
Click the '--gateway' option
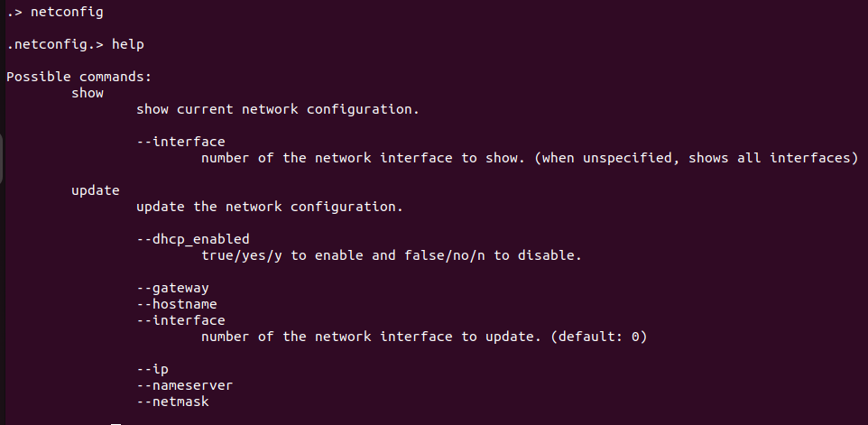172,288
